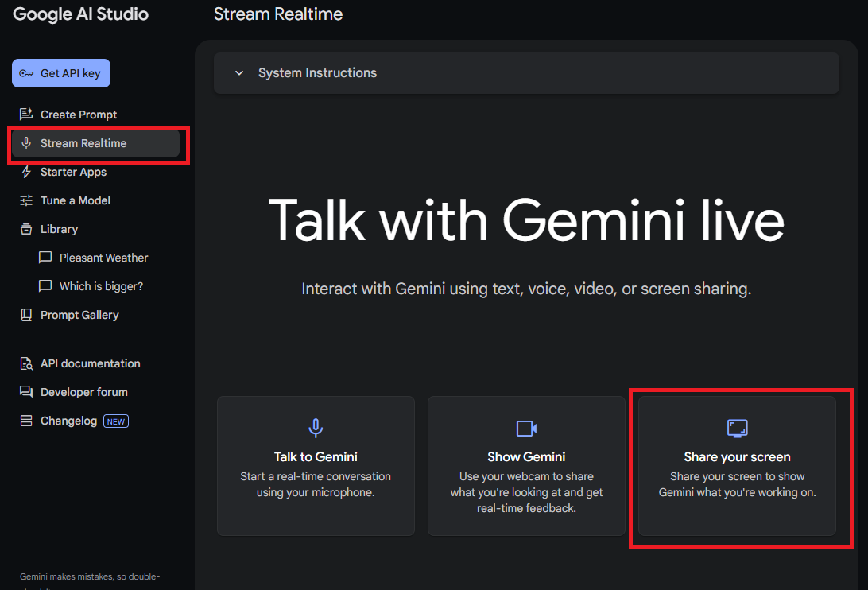Click the Developer forum chat bubbles icon
Viewport: 868px width, 590px height.
click(26, 392)
